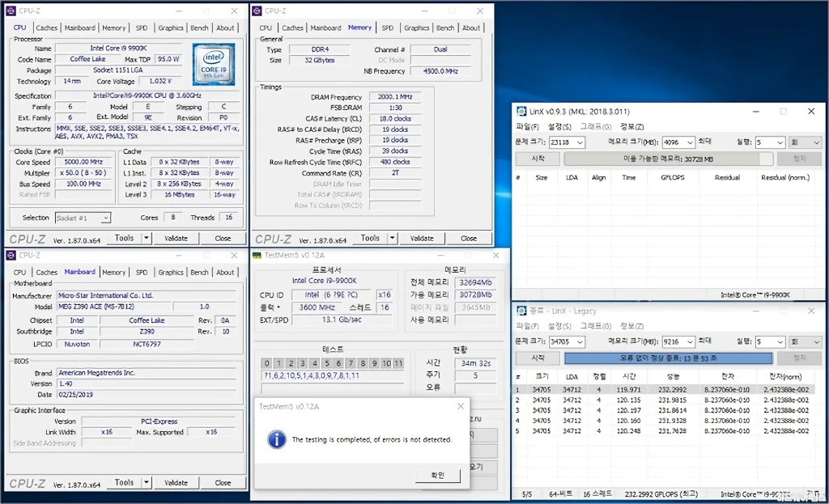Click the 시작 start button in LinX Legacy
This screenshot has width=829, height=504.
coord(538,358)
